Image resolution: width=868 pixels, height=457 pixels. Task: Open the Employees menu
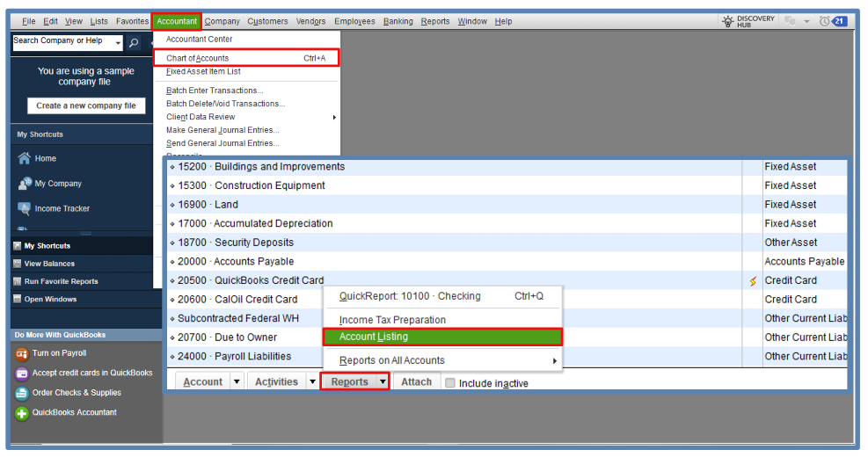354,21
